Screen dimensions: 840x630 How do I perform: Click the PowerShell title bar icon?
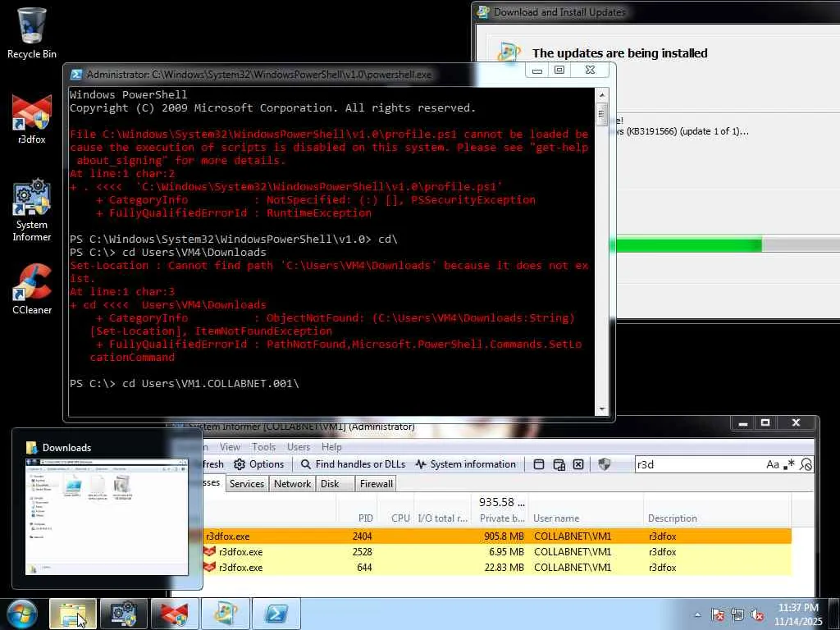pos(76,75)
